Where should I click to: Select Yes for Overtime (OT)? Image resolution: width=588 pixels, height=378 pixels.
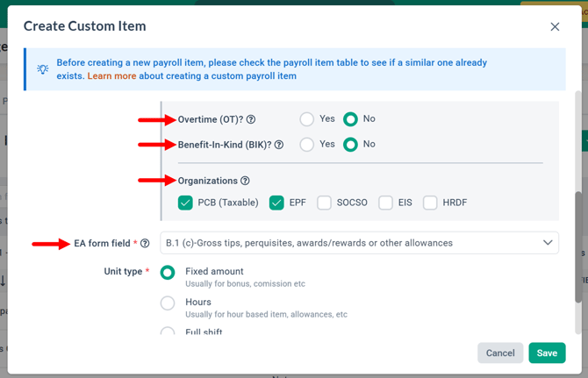[307, 119]
